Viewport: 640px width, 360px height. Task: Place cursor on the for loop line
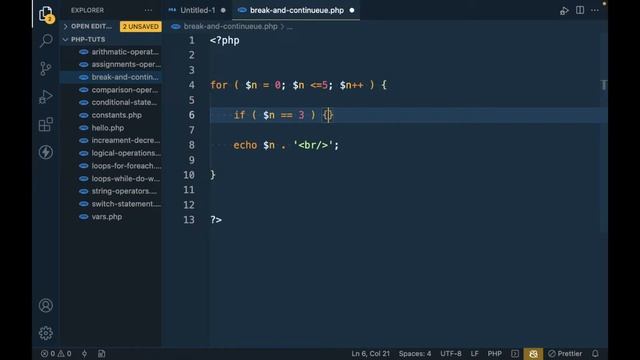298,85
